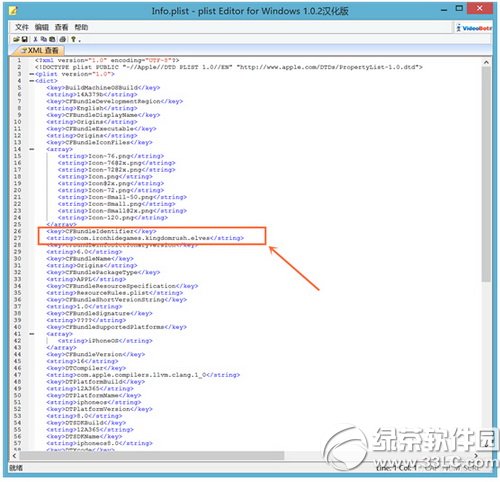Collapse the array node on line 14
This screenshot has height=482, width=500.
(x=32, y=149)
